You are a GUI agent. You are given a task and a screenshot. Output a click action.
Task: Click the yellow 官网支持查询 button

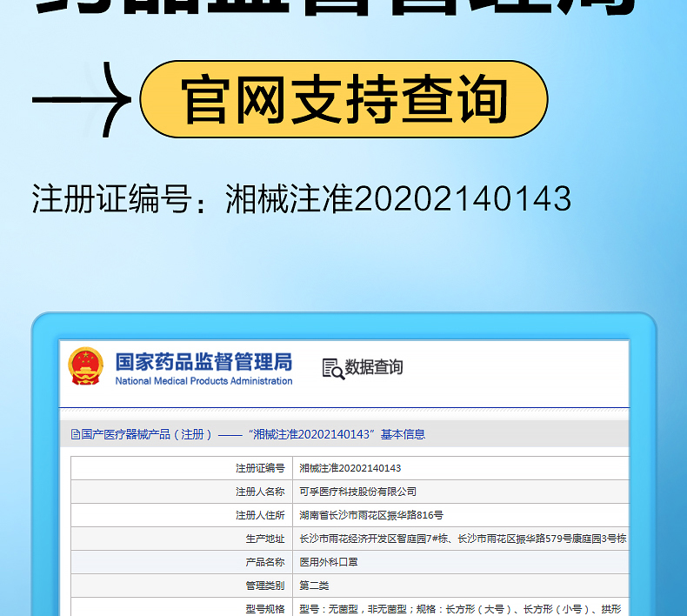[344, 99]
